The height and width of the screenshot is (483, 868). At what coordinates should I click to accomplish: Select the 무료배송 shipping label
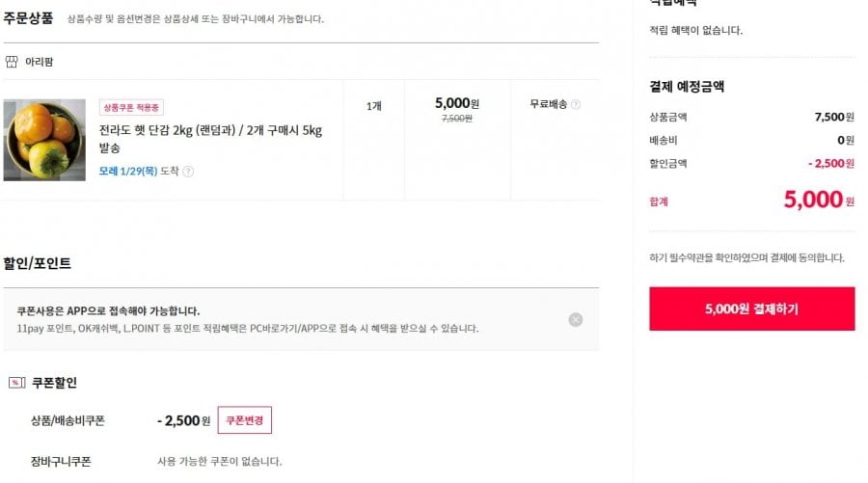(549, 104)
